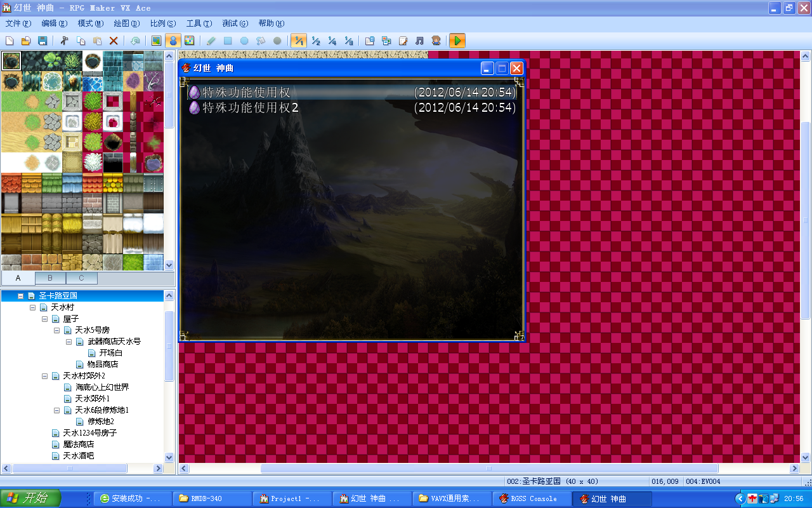Viewport: 812px width, 508px height.
Task: Open RGSS Console from the taskbar
Action: pyautogui.click(x=533, y=498)
